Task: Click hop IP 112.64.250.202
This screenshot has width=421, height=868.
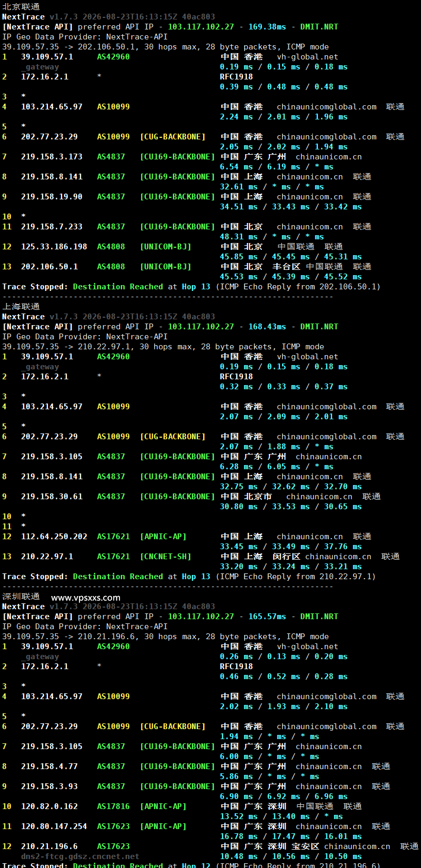Action: [x=54, y=537]
